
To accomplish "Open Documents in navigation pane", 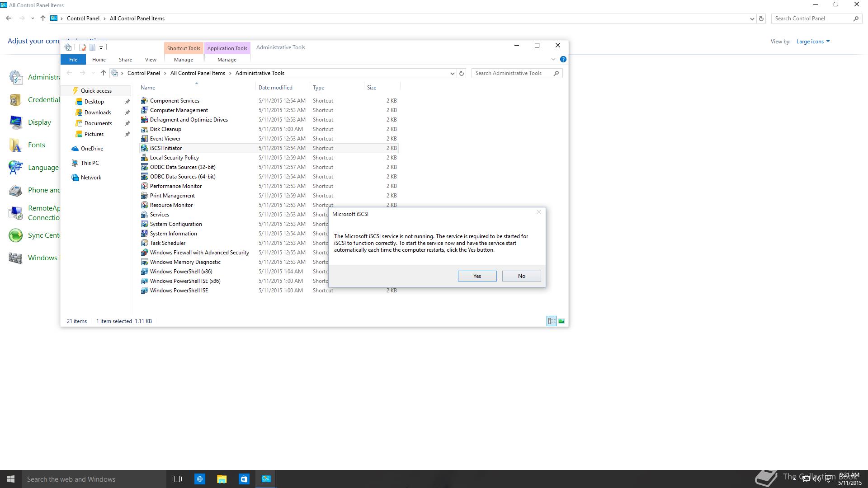I will pos(98,123).
